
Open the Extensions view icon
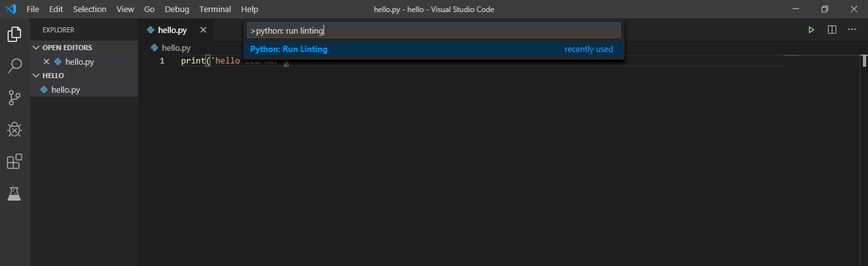pyautogui.click(x=14, y=161)
